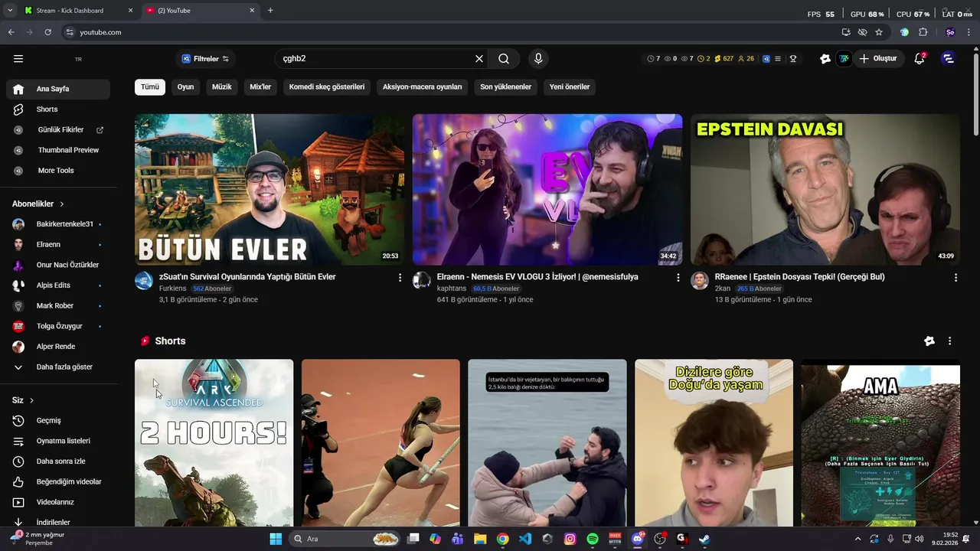This screenshot has height=551, width=980.
Task: Expand the Abonelikler section arrow
Action: (x=62, y=204)
